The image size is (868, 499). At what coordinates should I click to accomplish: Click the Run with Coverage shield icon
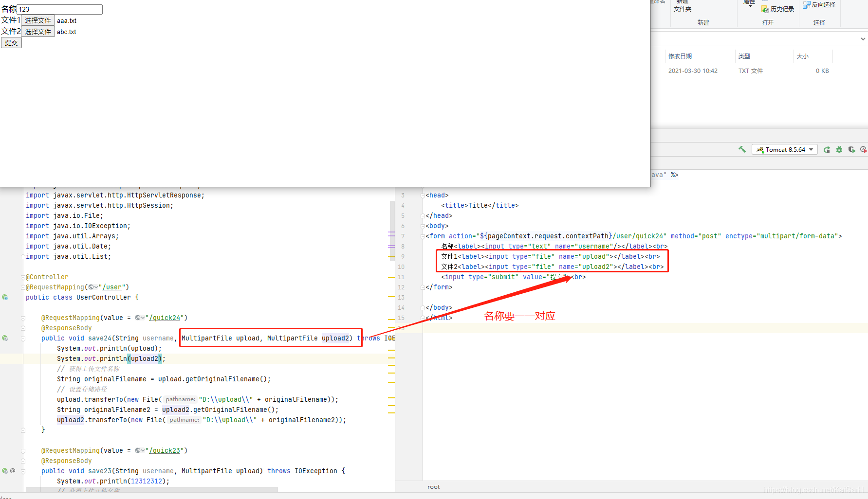(x=851, y=149)
